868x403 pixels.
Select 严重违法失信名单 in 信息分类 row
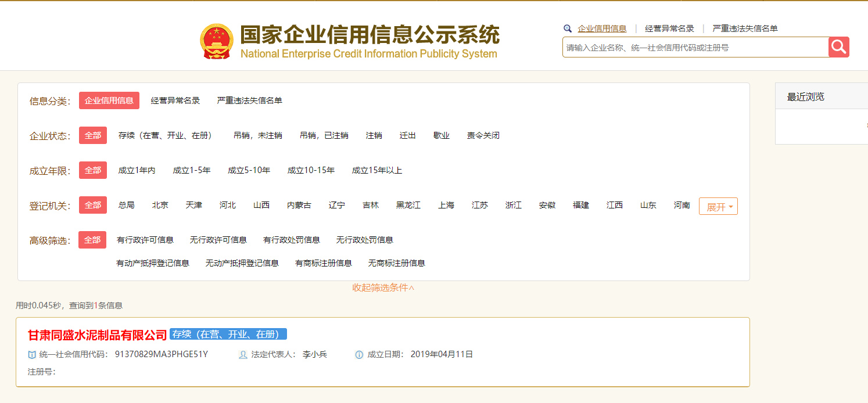click(250, 100)
